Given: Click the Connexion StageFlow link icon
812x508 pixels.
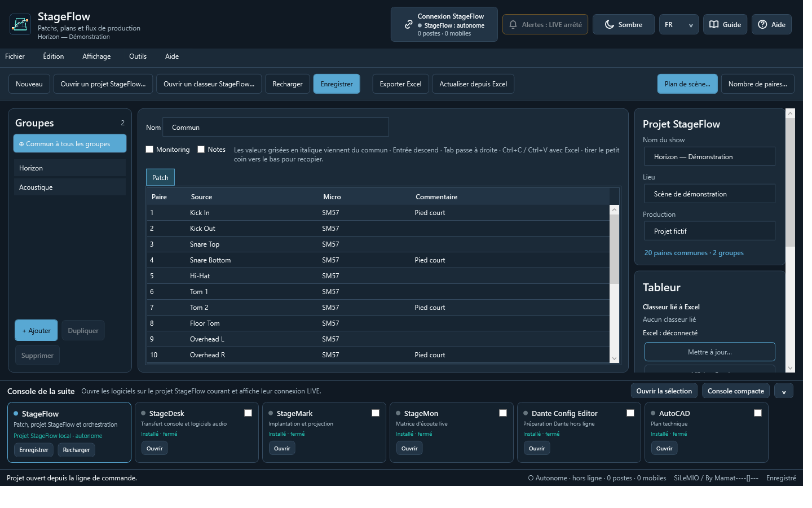Looking at the screenshot, I should click(409, 24).
